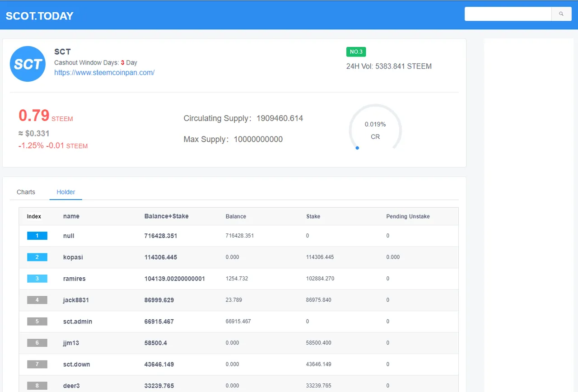Click the index badge 4
This screenshot has height=392, width=578.
tap(37, 300)
